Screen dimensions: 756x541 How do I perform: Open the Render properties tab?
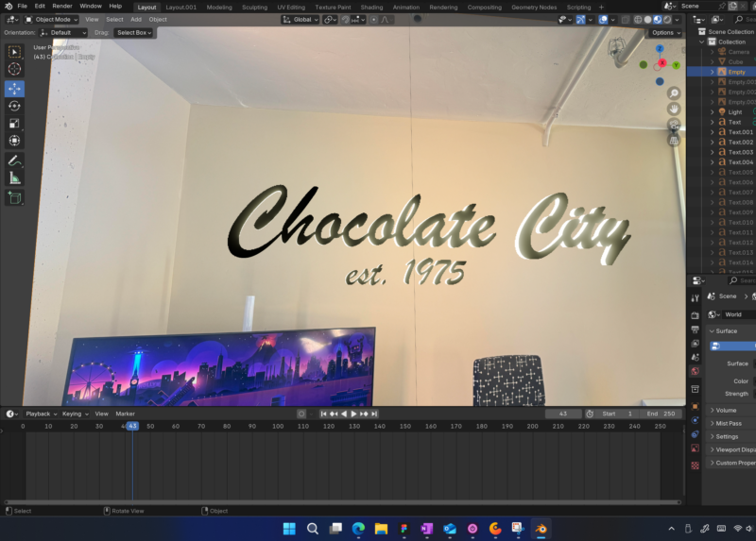pos(695,315)
